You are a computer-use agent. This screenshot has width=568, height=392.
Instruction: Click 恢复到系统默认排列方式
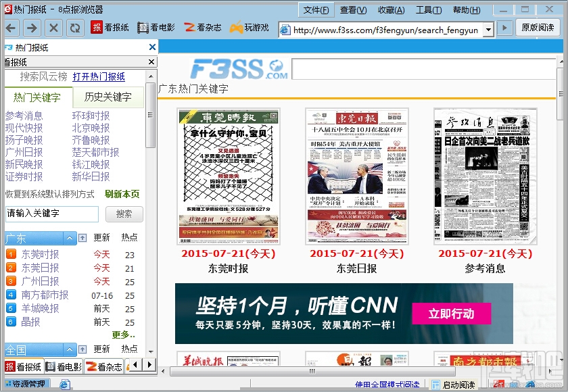(x=49, y=195)
